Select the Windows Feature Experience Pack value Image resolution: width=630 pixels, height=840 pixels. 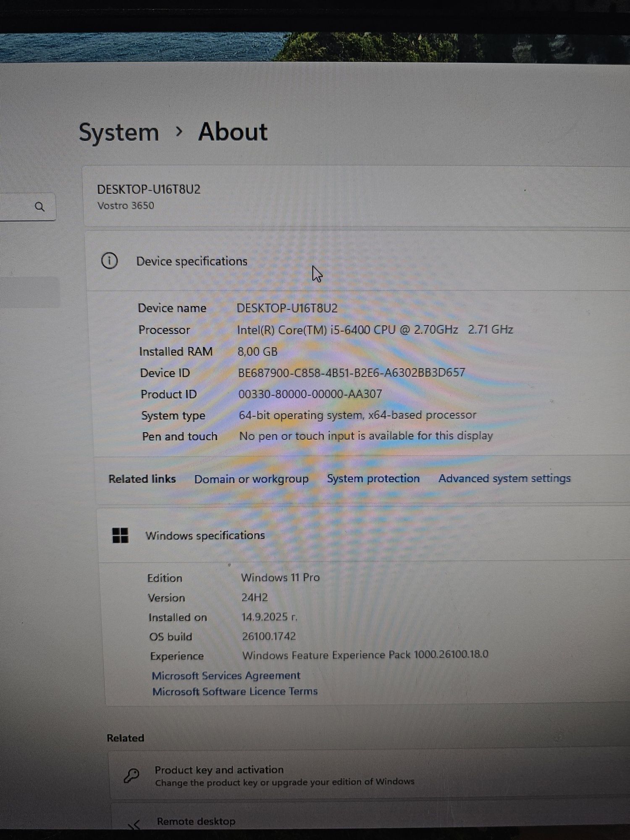point(365,655)
